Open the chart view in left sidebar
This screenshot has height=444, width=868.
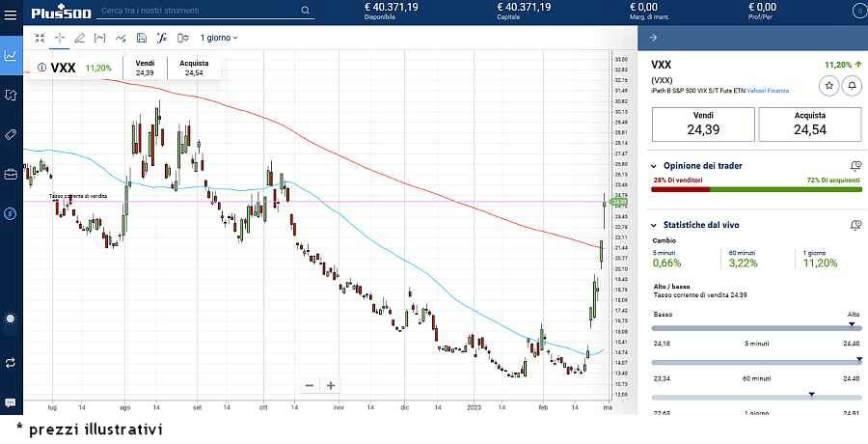11,56
